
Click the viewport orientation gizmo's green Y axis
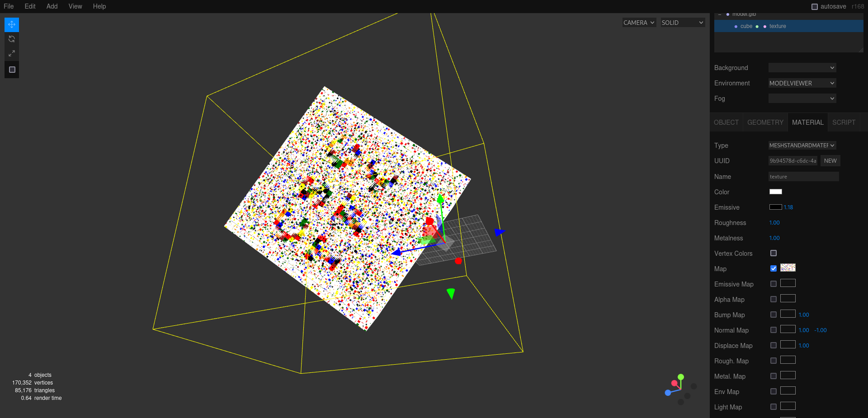(x=681, y=377)
